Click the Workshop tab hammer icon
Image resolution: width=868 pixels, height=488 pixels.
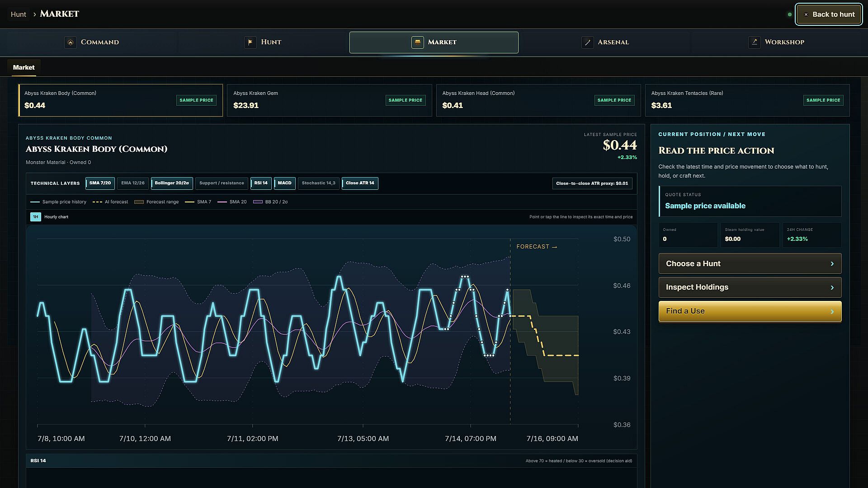coord(754,42)
